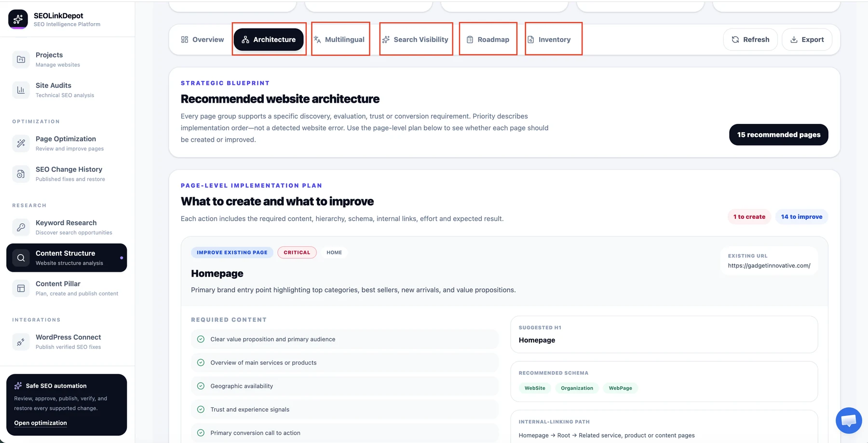Click the Page Optimization wand icon
This screenshot has height=443, width=868.
tap(21, 143)
